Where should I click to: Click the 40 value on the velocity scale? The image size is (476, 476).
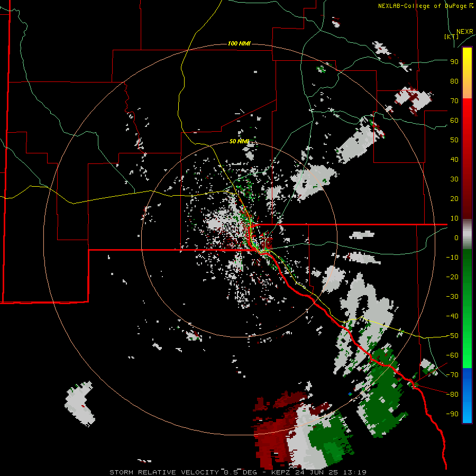coord(454,160)
